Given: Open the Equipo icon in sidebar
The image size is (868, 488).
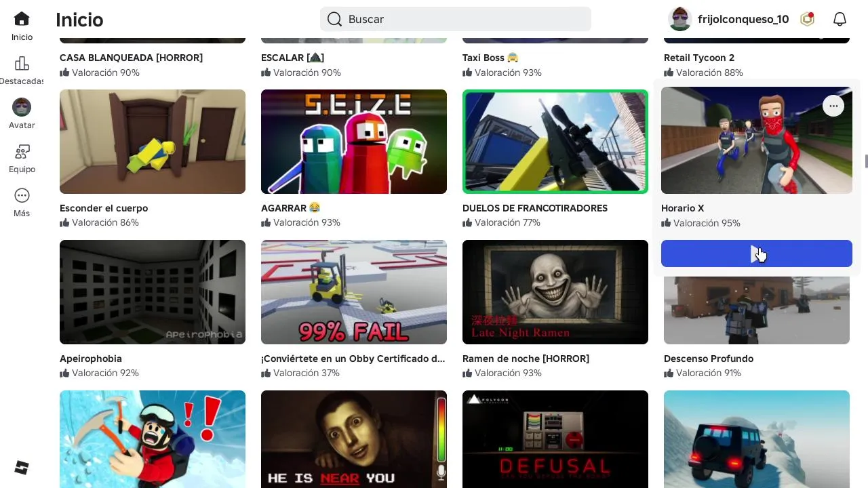Looking at the screenshot, I should [x=22, y=152].
